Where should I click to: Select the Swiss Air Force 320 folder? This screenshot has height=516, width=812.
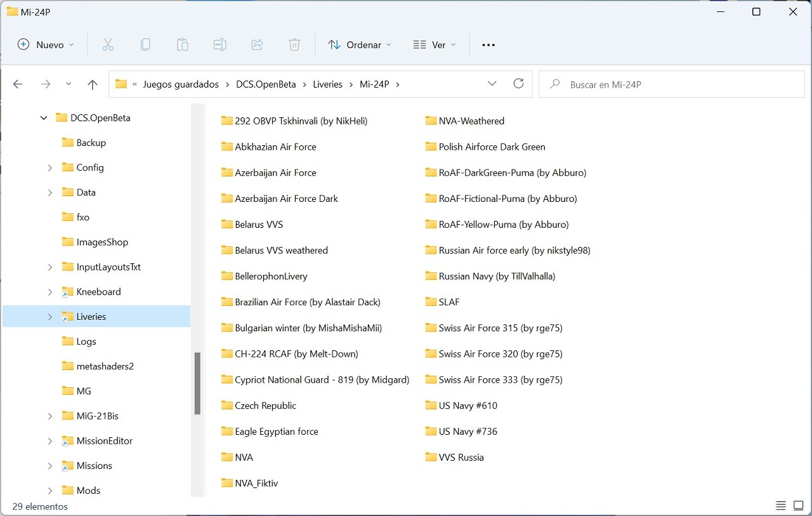tap(494, 354)
